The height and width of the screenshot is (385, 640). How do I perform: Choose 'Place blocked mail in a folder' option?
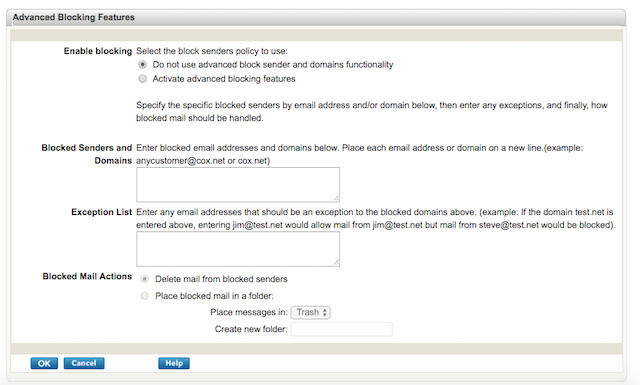tap(144, 296)
